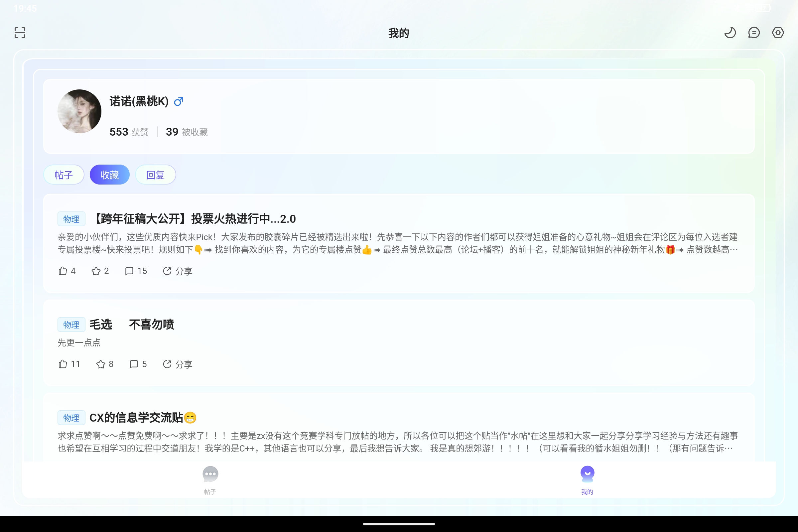Open the QR code scanner
The image size is (798, 532).
19,32
